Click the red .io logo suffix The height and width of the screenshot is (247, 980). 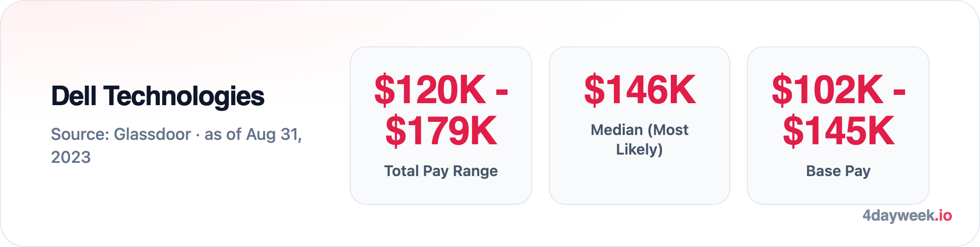click(x=943, y=215)
